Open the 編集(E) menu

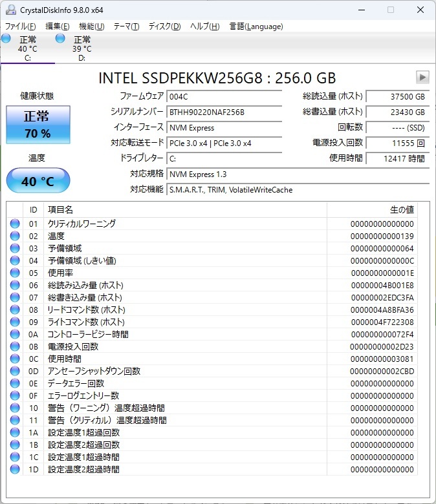point(58,26)
